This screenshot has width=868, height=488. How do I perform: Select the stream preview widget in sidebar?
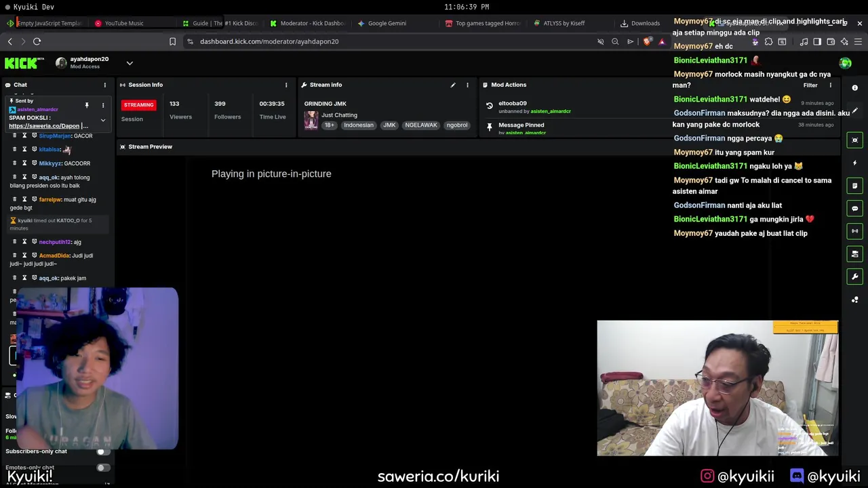[854, 140]
